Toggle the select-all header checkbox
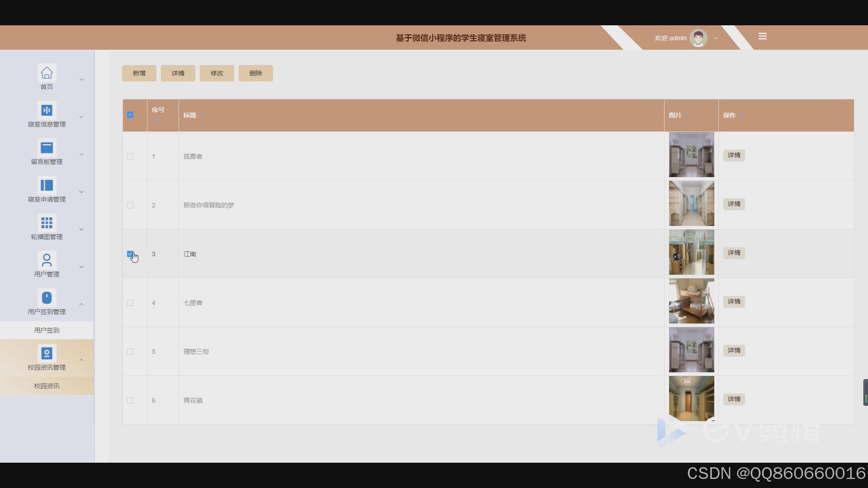 130,115
